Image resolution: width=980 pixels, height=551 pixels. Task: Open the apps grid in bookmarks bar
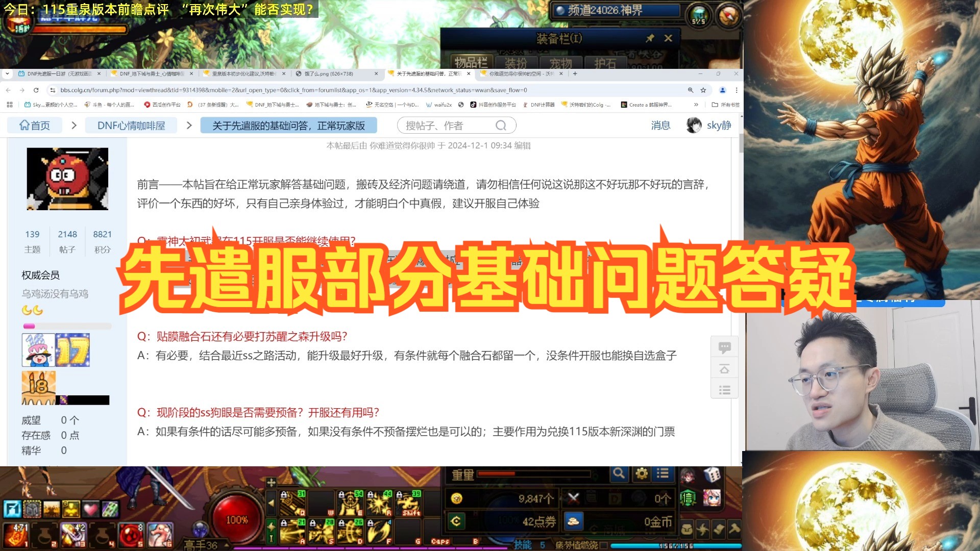[x=10, y=105]
